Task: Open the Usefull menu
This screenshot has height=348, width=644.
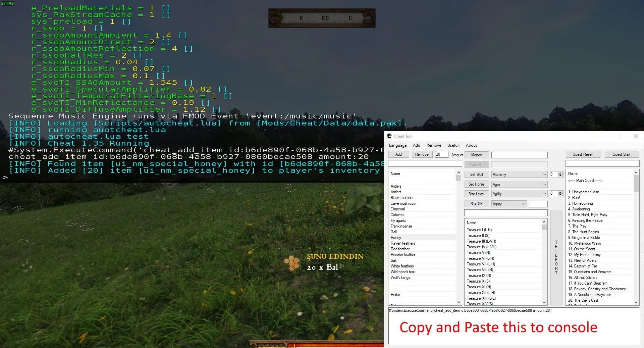Action: pyautogui.click(x=453, y=145)
